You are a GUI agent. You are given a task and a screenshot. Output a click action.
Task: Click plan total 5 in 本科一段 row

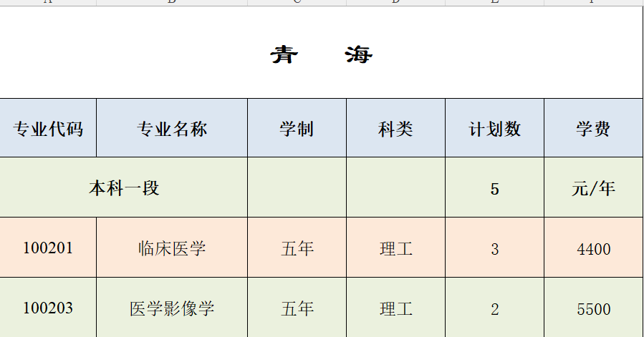tap(494, 189)
